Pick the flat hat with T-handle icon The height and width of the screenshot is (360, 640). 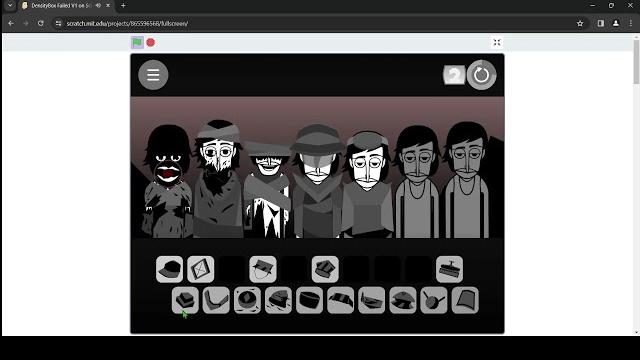449,269
